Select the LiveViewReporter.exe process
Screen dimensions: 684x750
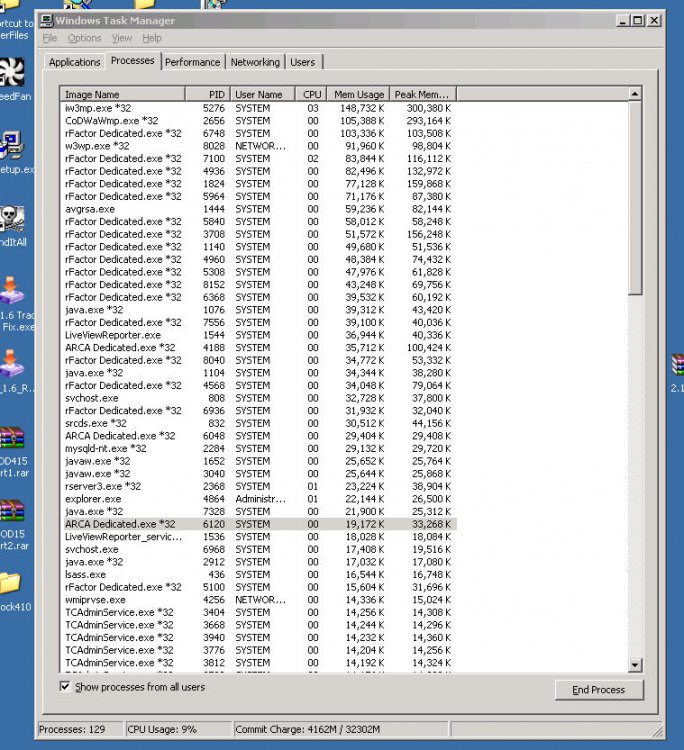259,335
